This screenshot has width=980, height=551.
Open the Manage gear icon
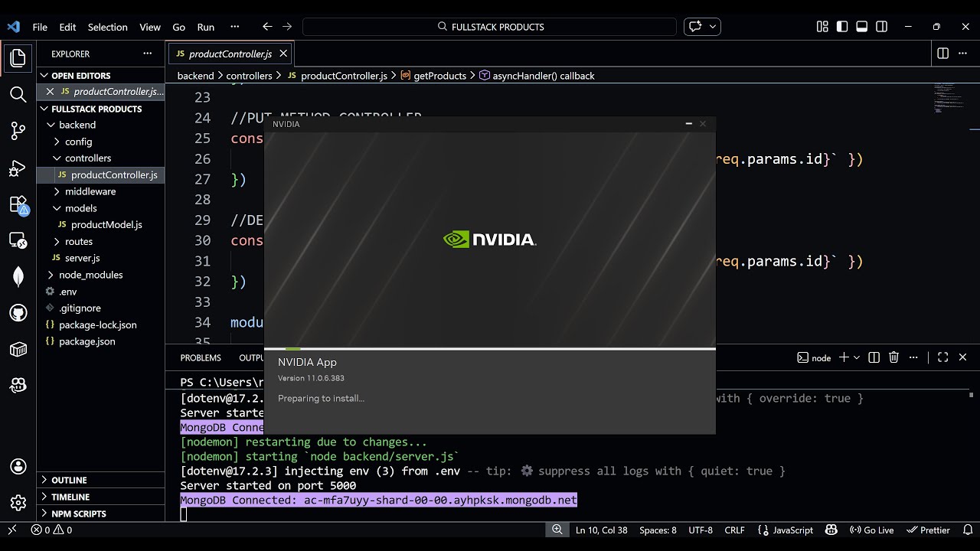(18, 503)
